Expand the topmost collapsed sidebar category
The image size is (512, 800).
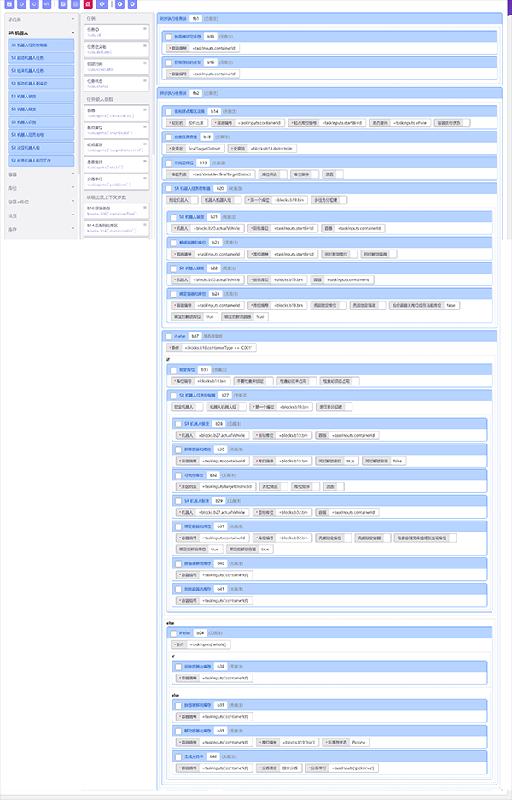point(72,19)
